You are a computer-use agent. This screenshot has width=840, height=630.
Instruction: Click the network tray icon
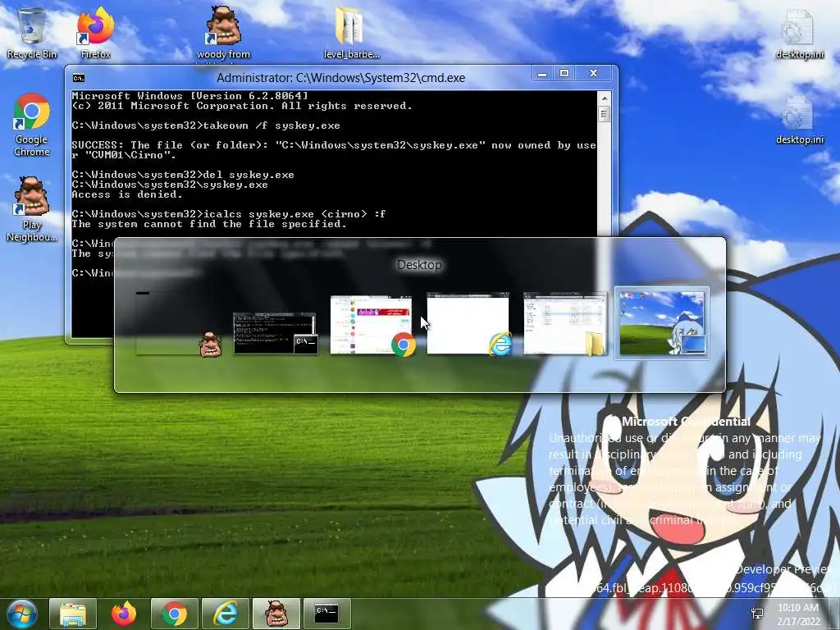[757, 614]
